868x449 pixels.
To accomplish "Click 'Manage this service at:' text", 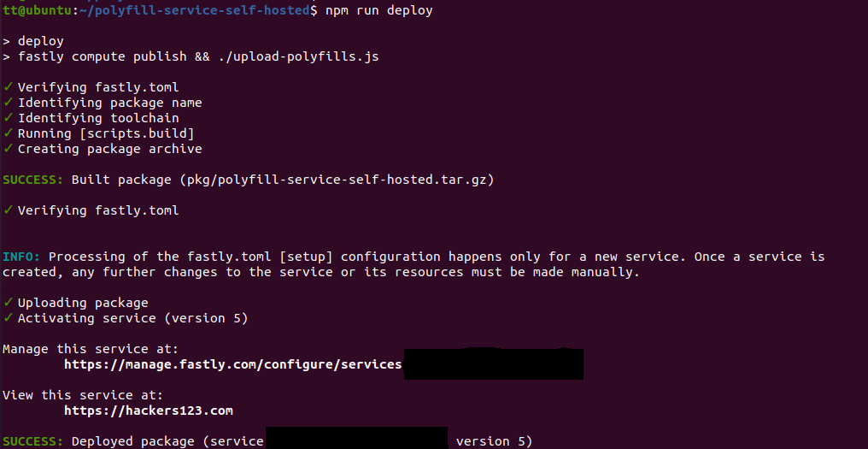I will click(x=91, y=349).
